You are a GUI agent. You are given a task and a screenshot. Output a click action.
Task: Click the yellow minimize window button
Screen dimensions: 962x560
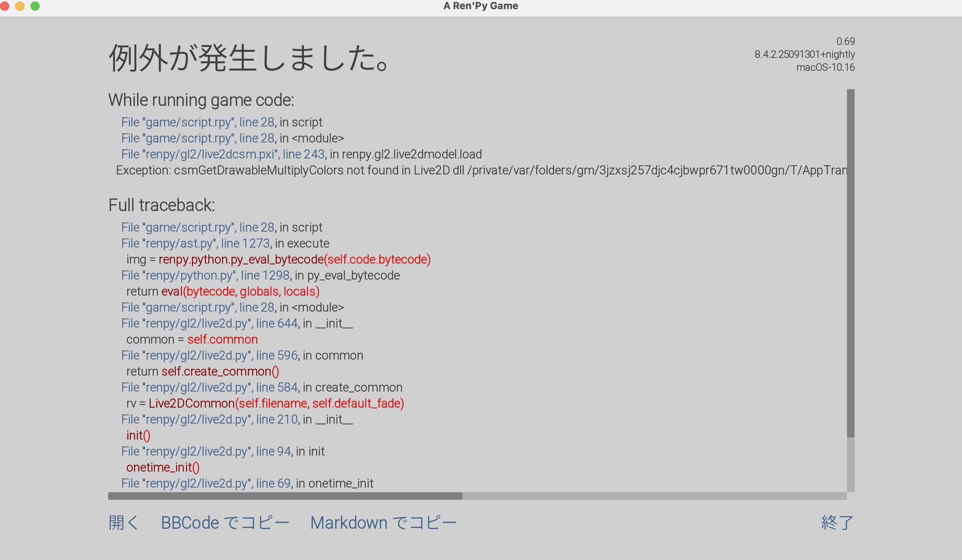tap(20, 6)
